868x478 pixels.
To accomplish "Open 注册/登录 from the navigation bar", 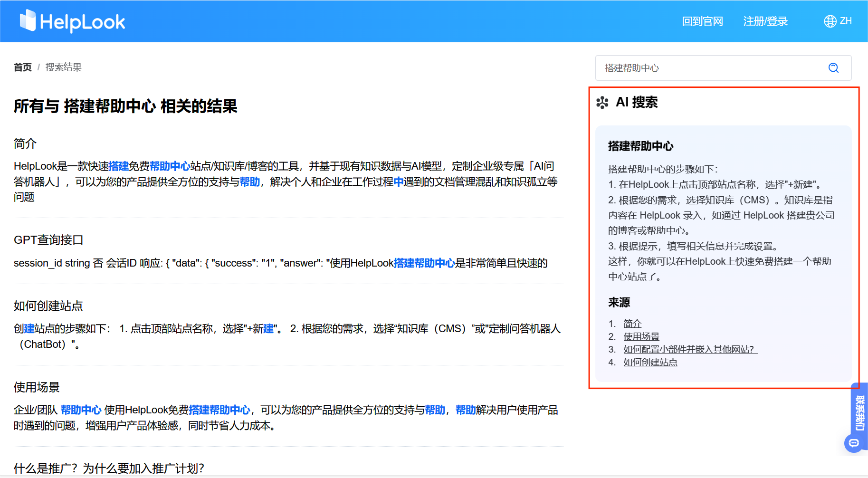I will pos(765,21).
